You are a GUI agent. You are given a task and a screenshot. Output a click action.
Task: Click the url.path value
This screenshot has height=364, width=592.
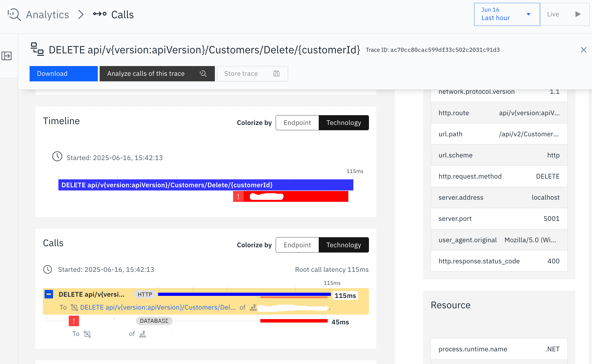(x=529, y=134)
